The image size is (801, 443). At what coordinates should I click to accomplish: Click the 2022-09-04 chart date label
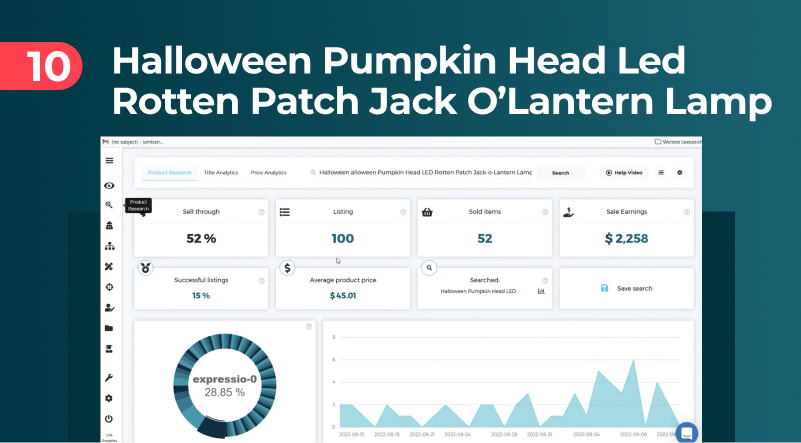pos(586,434)
